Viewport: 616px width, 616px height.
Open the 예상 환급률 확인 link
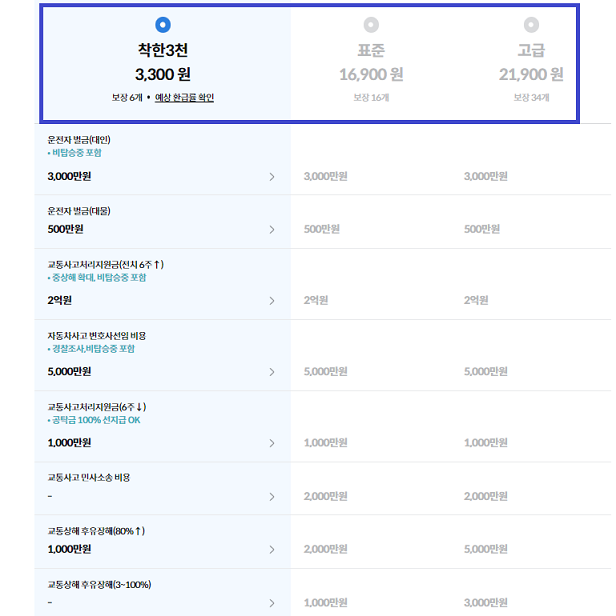coord(184,97)
